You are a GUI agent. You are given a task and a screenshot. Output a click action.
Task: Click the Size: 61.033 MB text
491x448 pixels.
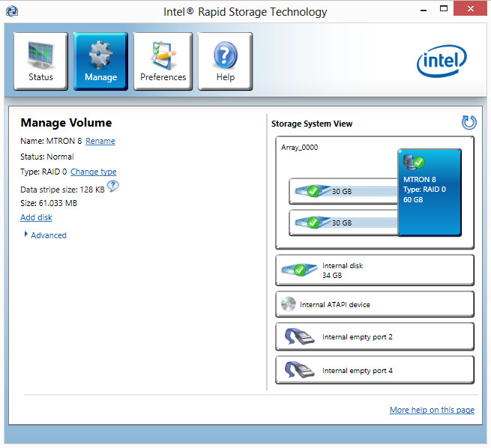49,203
